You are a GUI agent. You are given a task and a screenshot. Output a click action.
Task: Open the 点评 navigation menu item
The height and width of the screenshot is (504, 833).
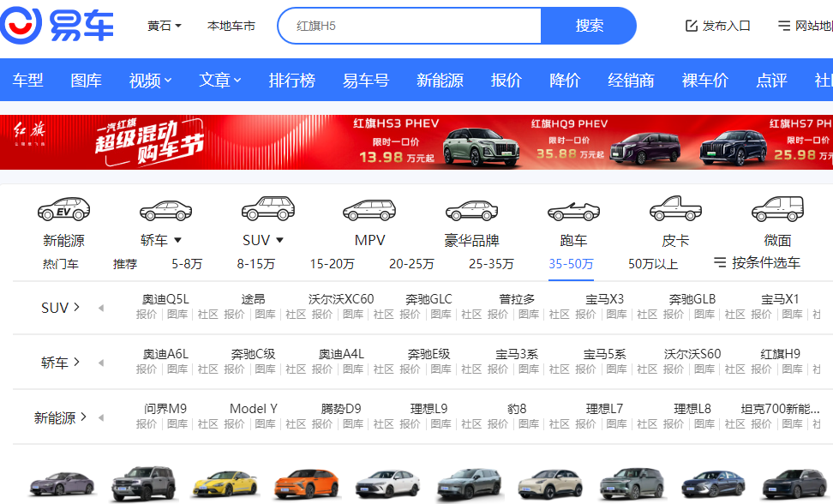[x=771, y=81]
